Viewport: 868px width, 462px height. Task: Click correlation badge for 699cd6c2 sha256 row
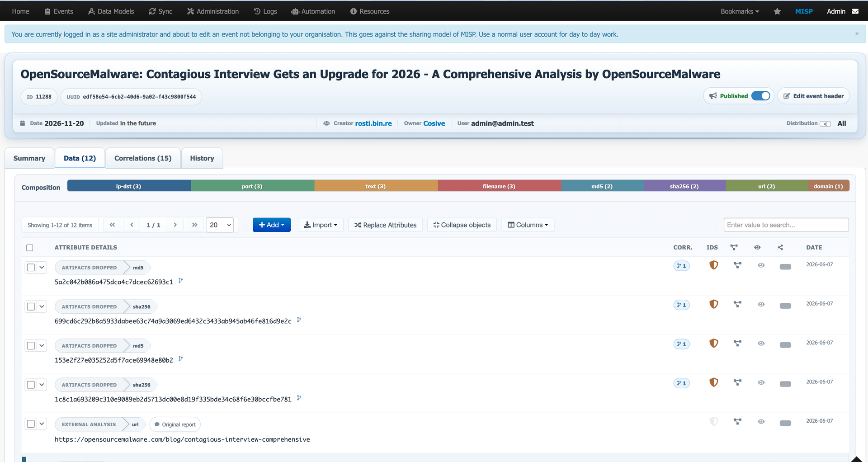click(681, 305)
